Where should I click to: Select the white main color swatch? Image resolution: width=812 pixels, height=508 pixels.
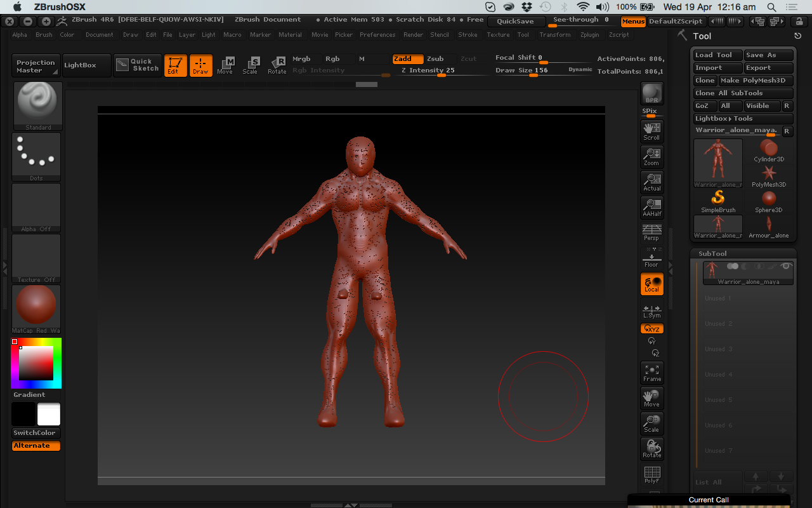[x=49, y=414]
